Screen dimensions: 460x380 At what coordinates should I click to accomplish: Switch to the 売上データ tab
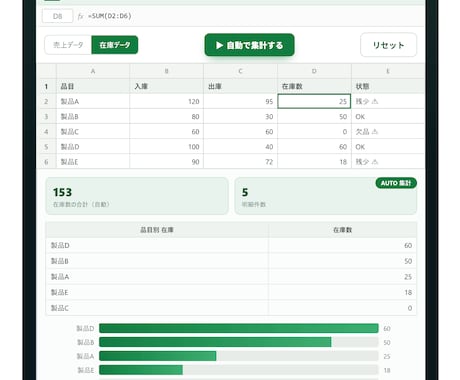pyautogui.click(x=68, y=45)
